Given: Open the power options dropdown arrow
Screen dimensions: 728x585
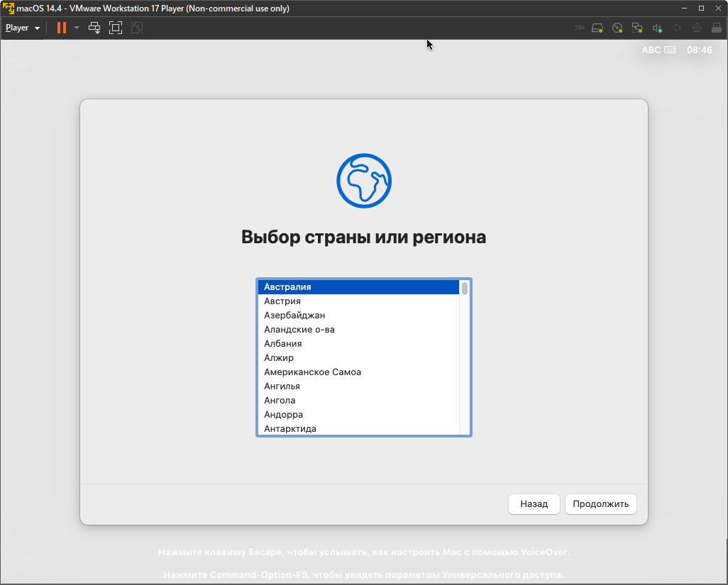Looking at the screenshot, I should tap(77, 28).
